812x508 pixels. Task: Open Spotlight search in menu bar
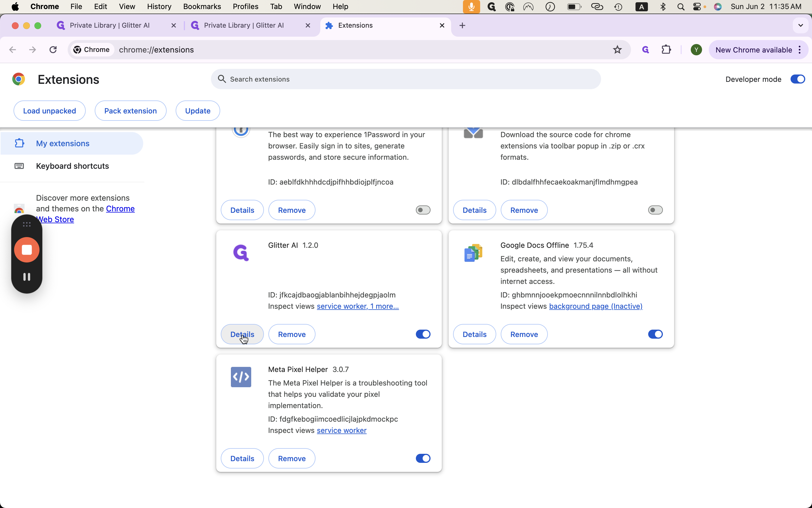click(681, 7)
